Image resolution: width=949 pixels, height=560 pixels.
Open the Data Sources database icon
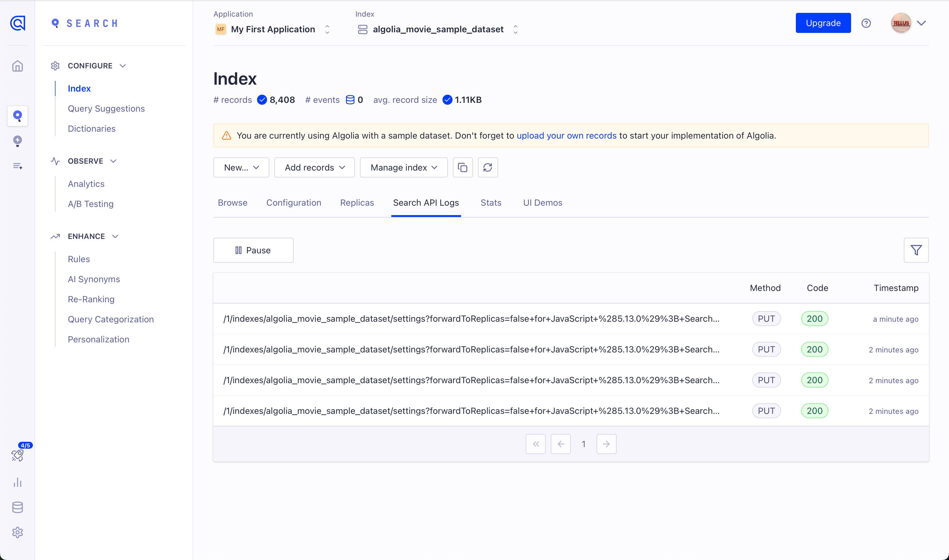click(17, 507)
